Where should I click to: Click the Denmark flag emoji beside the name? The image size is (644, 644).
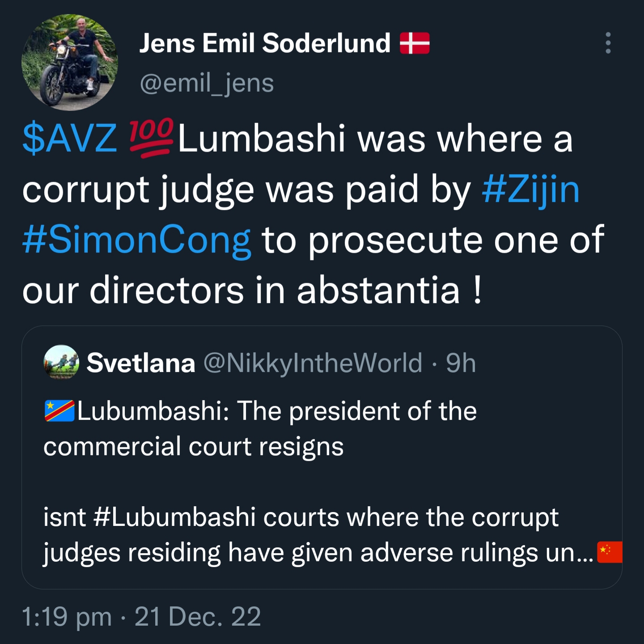[x=415, y=43]
